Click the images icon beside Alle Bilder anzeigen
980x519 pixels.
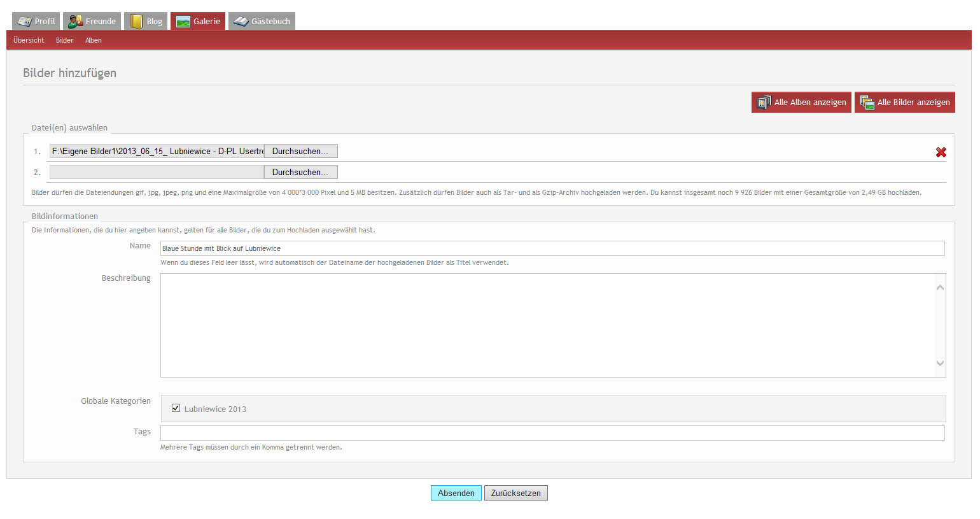coord(867,103)
